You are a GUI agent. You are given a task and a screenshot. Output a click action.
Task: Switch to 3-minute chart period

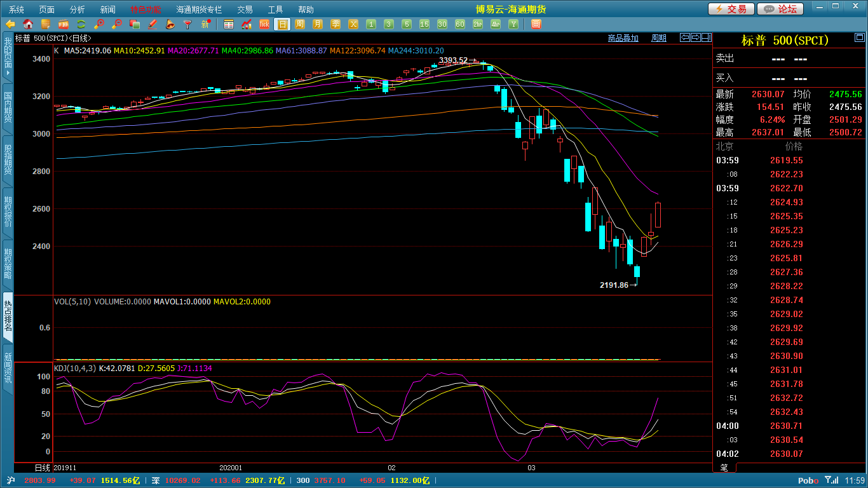pos(389,24)
